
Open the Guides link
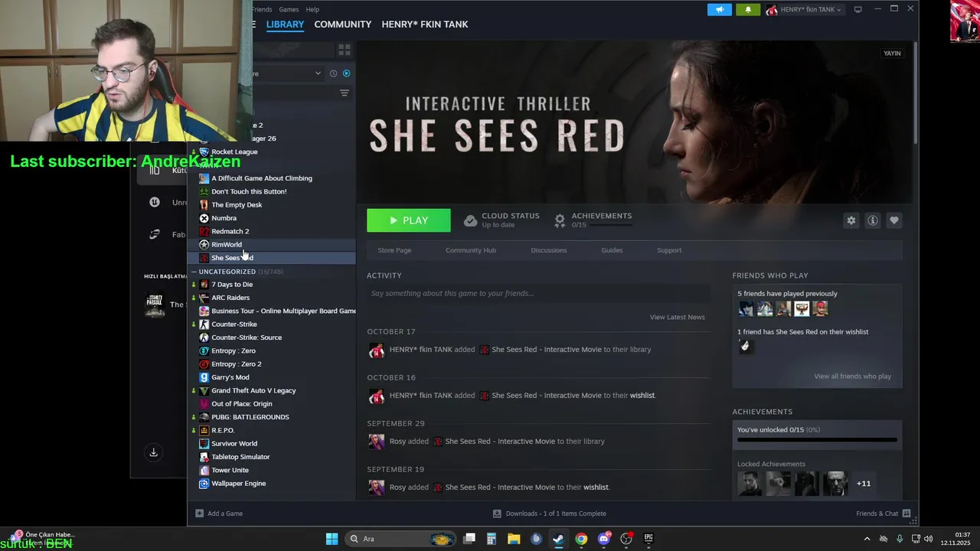612,250
